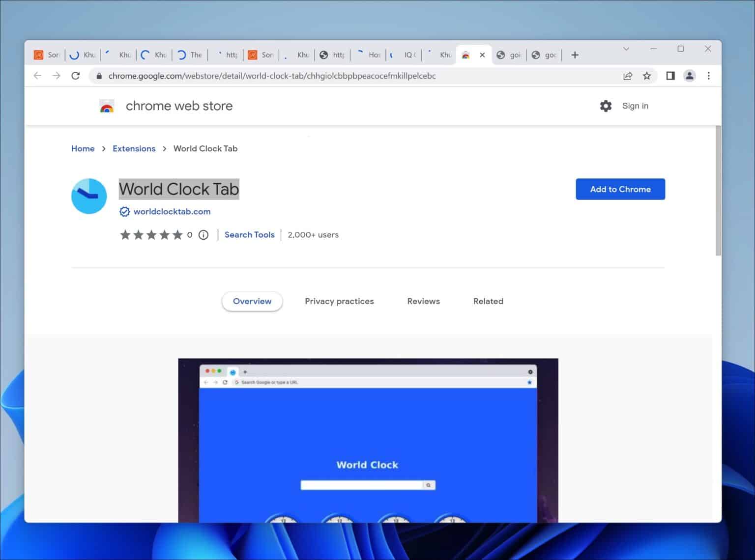Open Chrome Web Store settings gear
The height and width of the screenshot is (560, 755).
coord(606,106)
